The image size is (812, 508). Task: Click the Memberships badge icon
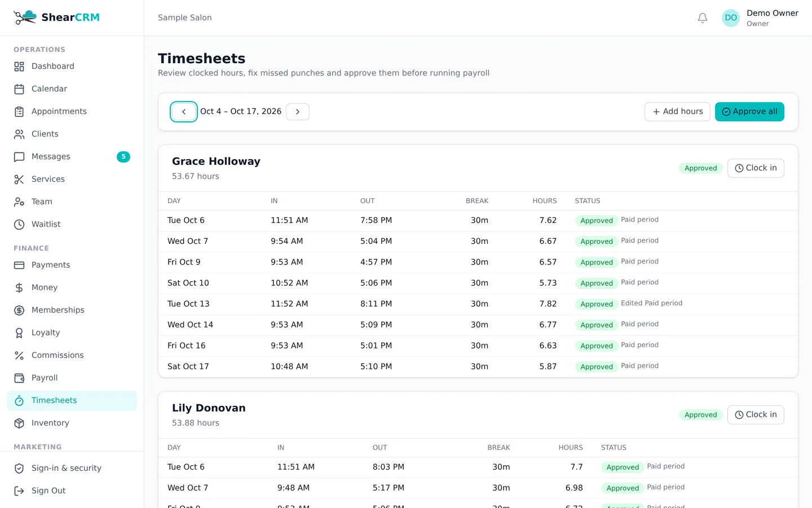tap(19, 310)
